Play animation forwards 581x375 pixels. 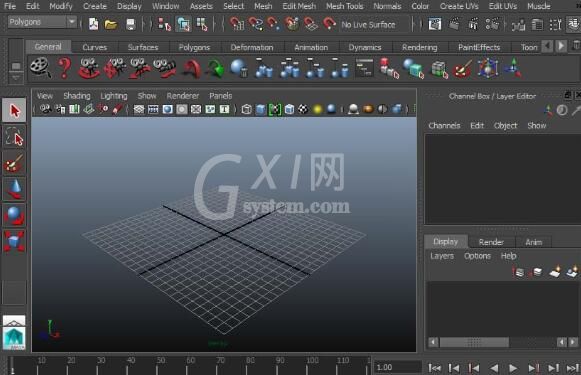coord(513,368)
